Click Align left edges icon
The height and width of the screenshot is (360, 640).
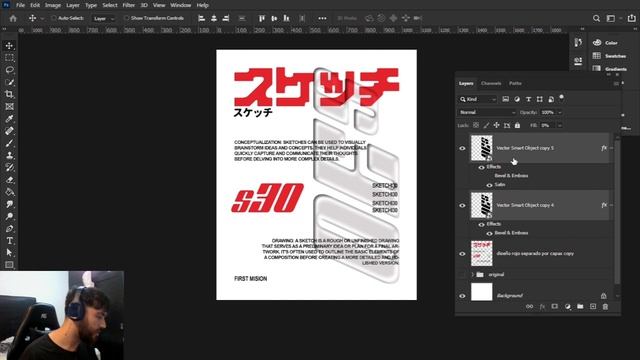pyautogui.click(x=201, y=18)
